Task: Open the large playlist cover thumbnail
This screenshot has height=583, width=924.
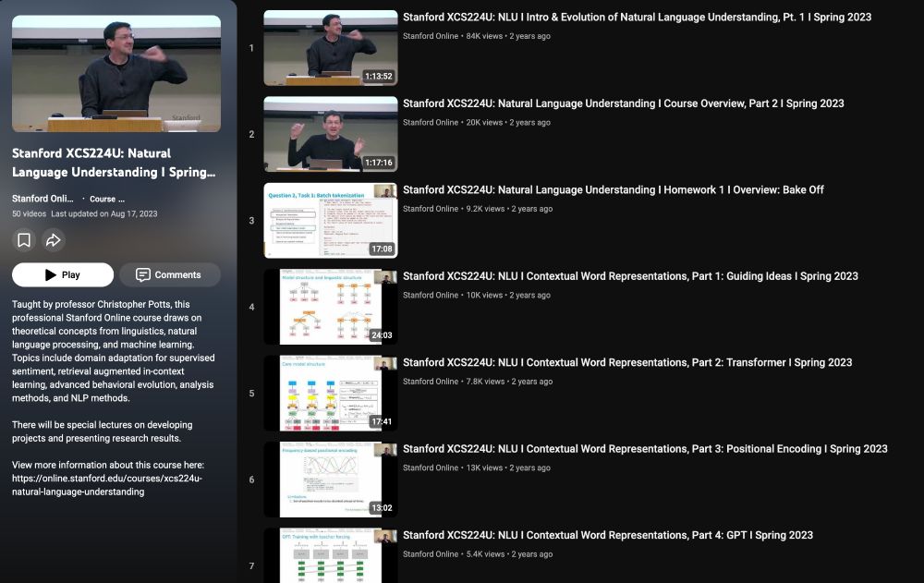Action: 116,74
